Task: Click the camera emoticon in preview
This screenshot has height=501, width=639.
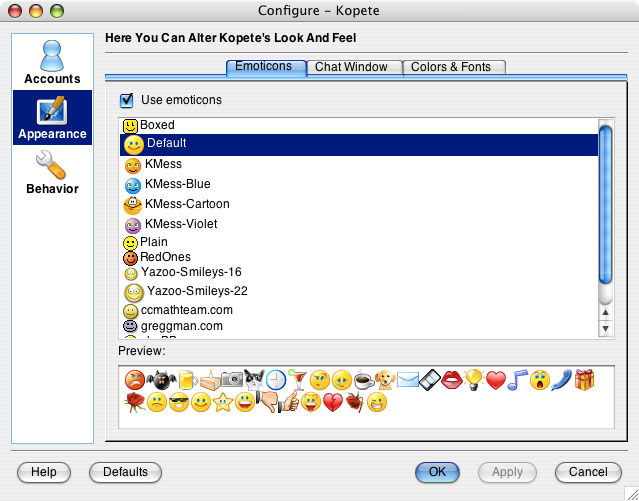Action: (232, 379)
